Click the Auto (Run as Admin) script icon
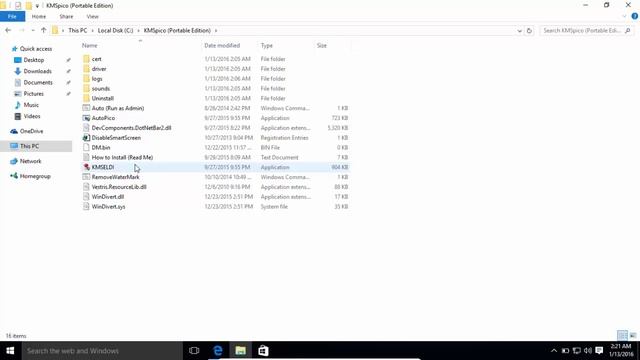 (86, 108)
